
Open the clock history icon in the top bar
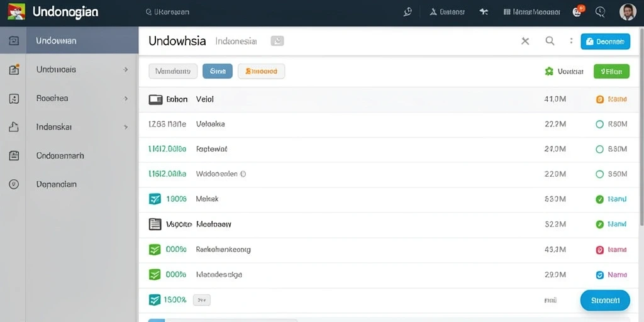click(600, 12)
